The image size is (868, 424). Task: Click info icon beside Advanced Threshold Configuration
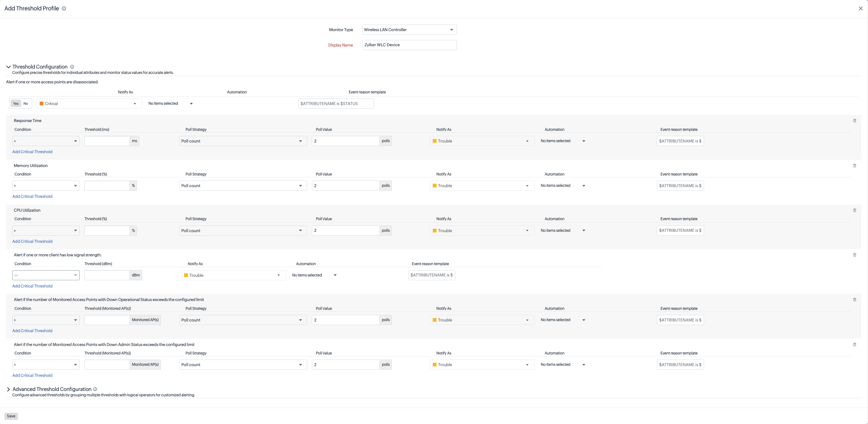[x=95, y=389]
